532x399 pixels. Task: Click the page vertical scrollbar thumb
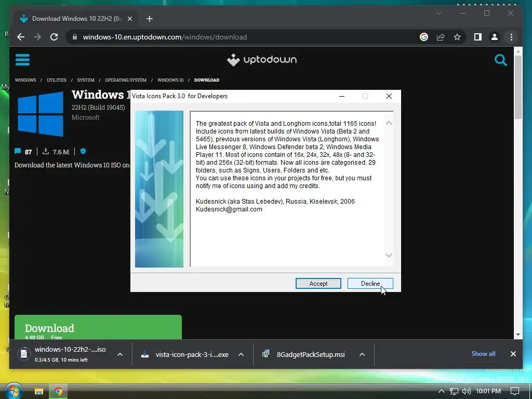pyautogui.click(x=518, y=87)
